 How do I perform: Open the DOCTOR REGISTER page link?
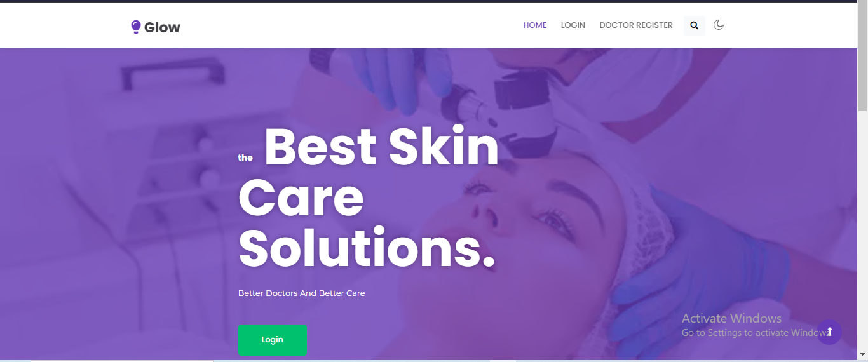[x=636, y=25]
